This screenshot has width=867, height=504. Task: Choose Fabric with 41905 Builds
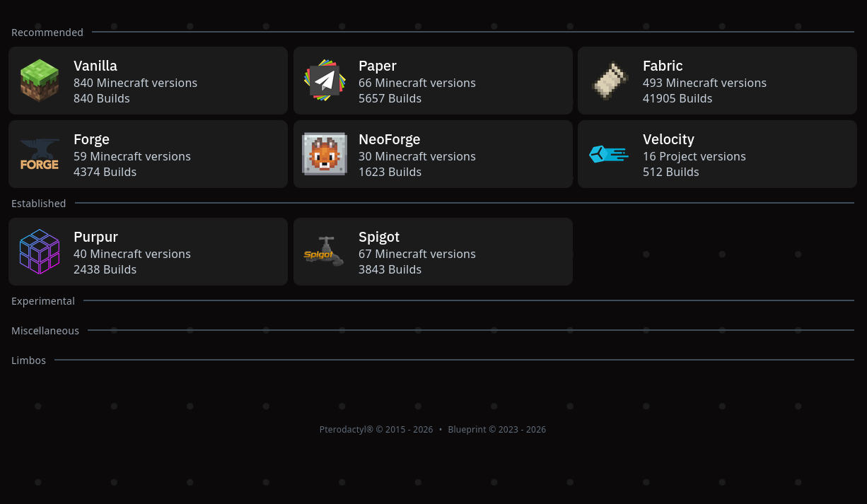(x=717, y=81)
